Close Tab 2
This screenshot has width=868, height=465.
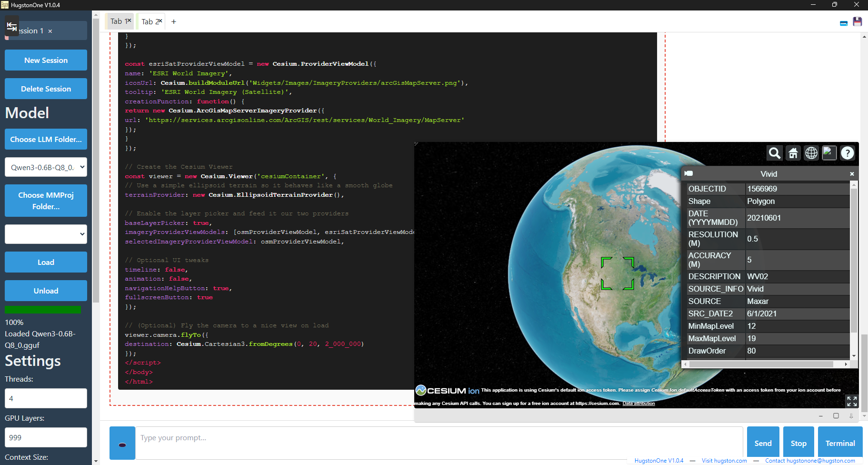160,20
